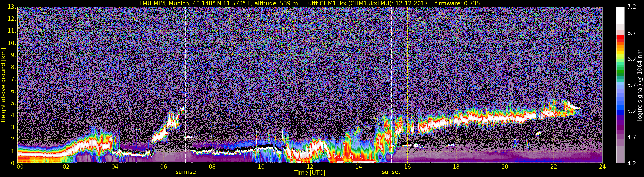644x177 pixels.
Task: Click the 'Time [UTC]' axis label
Action: coord(309,172)
